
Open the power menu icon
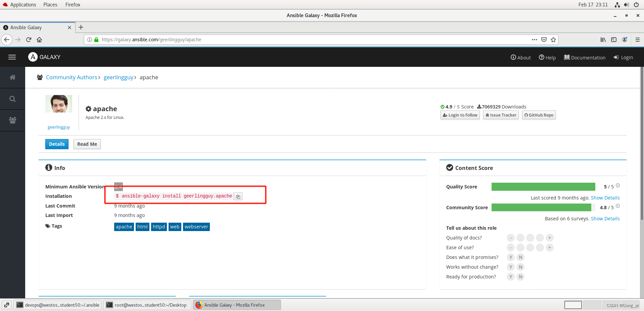coord(636,5)
